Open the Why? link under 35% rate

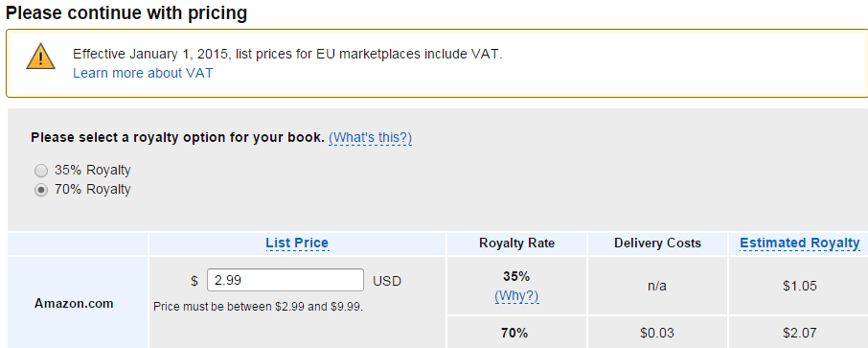(516, 296)
